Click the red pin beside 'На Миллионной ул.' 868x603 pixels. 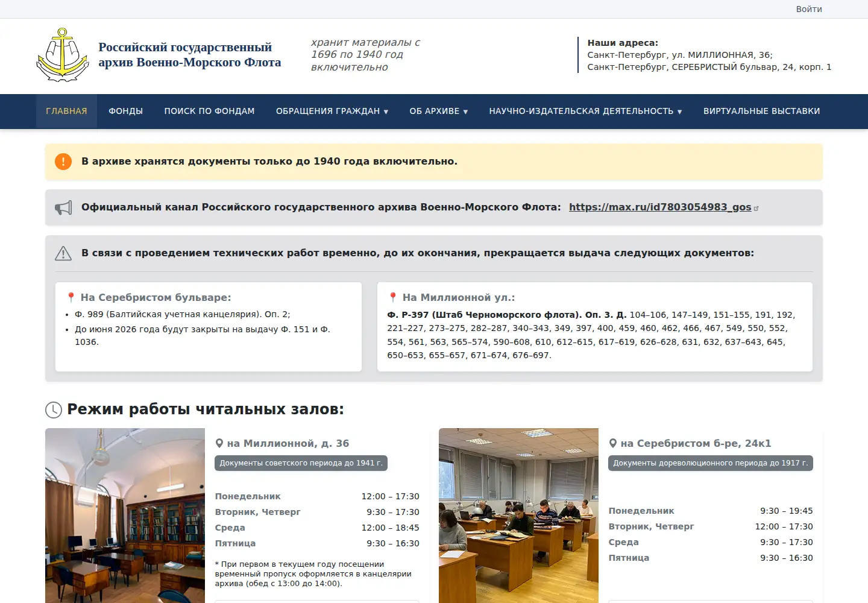pyautogui.click(x=392, y=297)
